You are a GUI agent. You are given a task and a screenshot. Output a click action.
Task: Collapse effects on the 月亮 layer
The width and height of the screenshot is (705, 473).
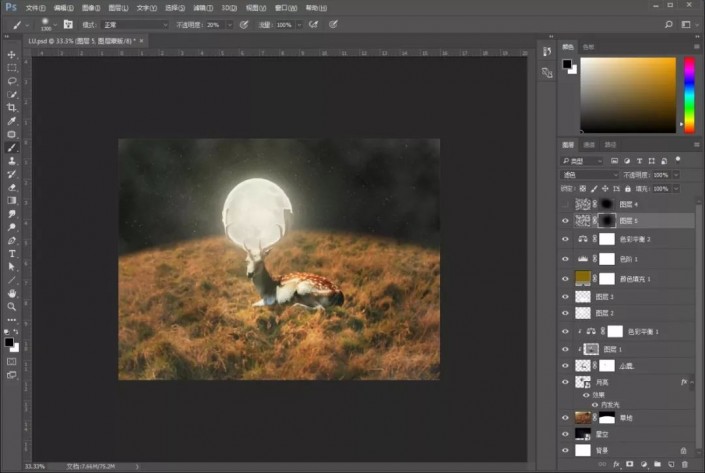click(692, 382)
